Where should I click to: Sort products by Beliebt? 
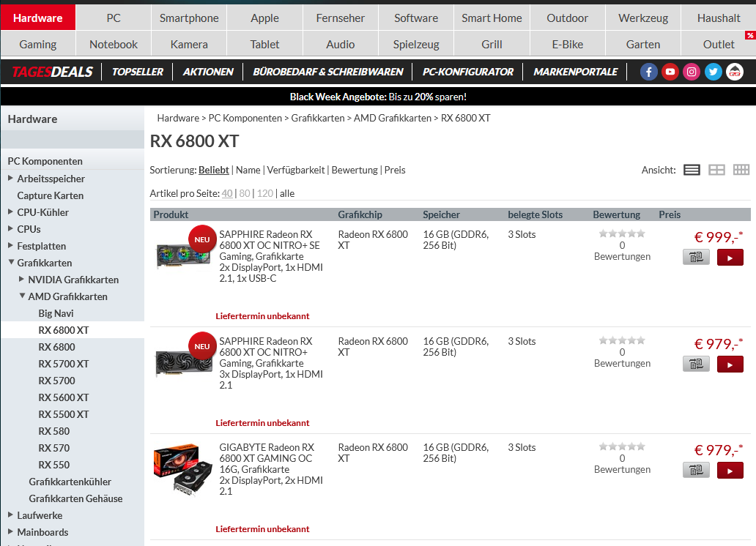(214, 170)
